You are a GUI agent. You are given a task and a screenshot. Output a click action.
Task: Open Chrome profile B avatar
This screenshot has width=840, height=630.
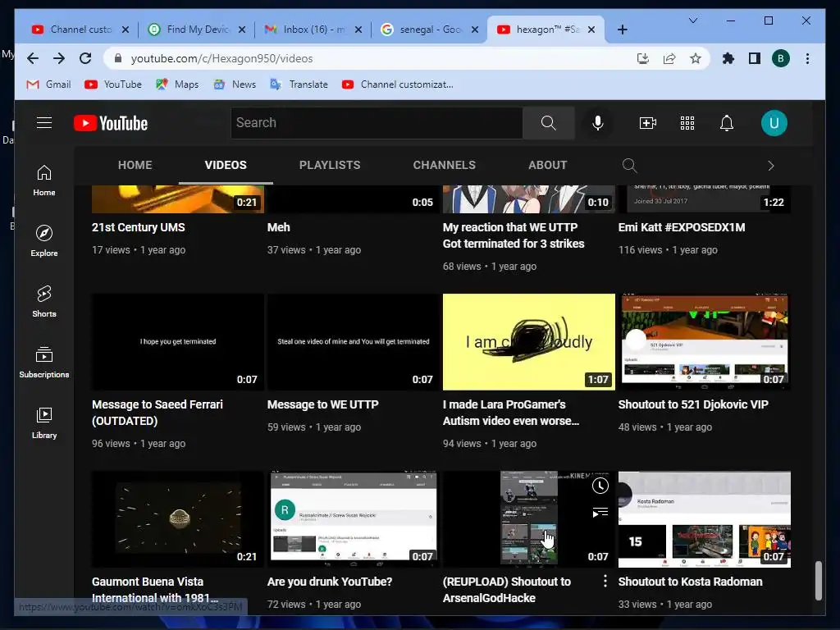click(781, 58)
